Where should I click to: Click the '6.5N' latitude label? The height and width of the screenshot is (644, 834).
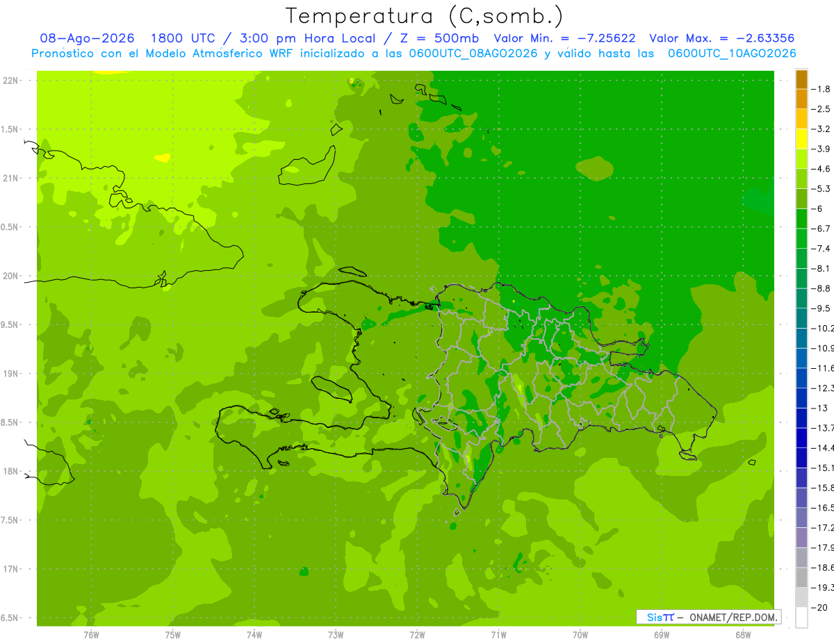pyautogui.click(x=10, y=618)
